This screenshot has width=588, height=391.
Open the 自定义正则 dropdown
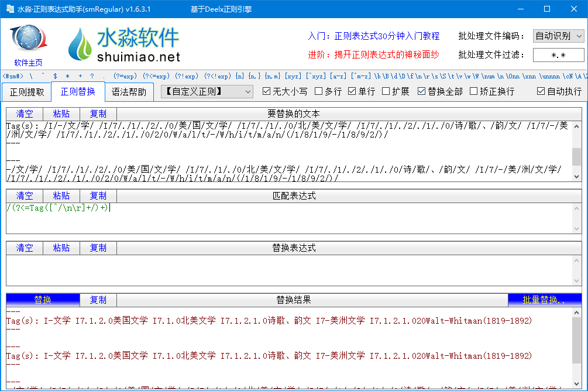click(207, 91)
